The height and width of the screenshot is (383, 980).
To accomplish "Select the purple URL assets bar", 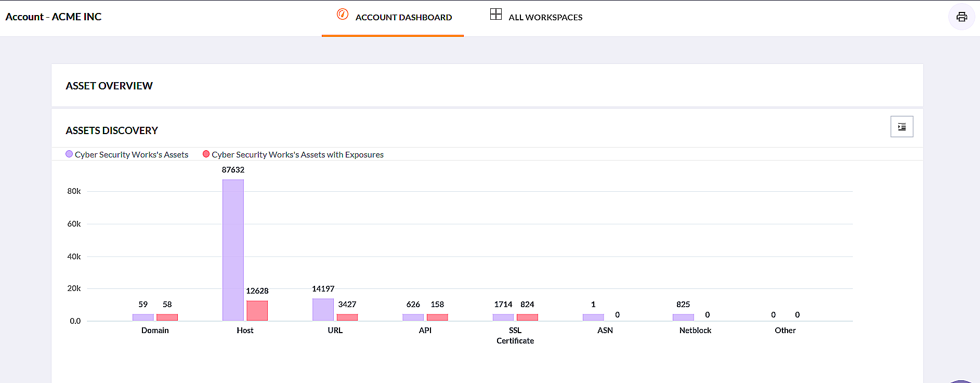I will (x=323, y=310).
